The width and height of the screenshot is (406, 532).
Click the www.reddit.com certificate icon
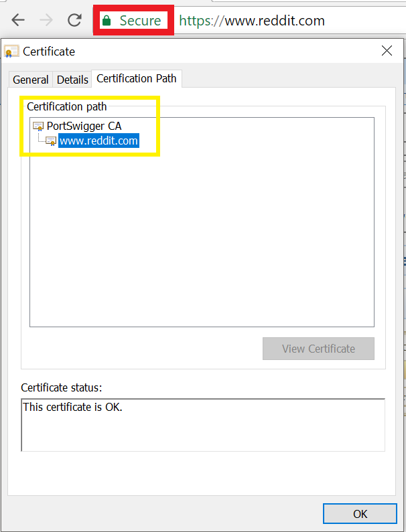[51, 141]
